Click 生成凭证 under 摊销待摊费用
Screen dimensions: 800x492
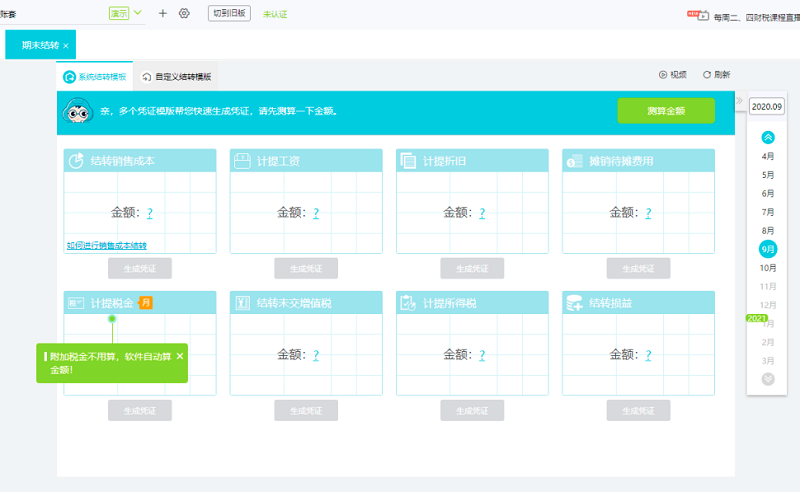tap(638, 268)
